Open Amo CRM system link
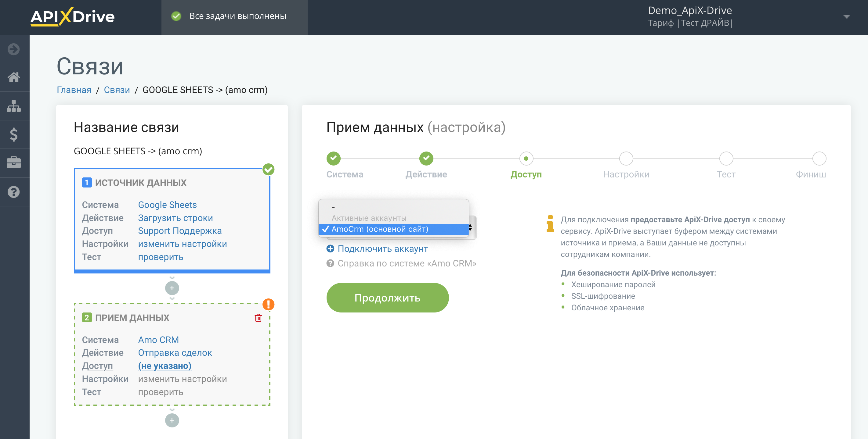This screenshot has width=868, height=439. (158, 340)
